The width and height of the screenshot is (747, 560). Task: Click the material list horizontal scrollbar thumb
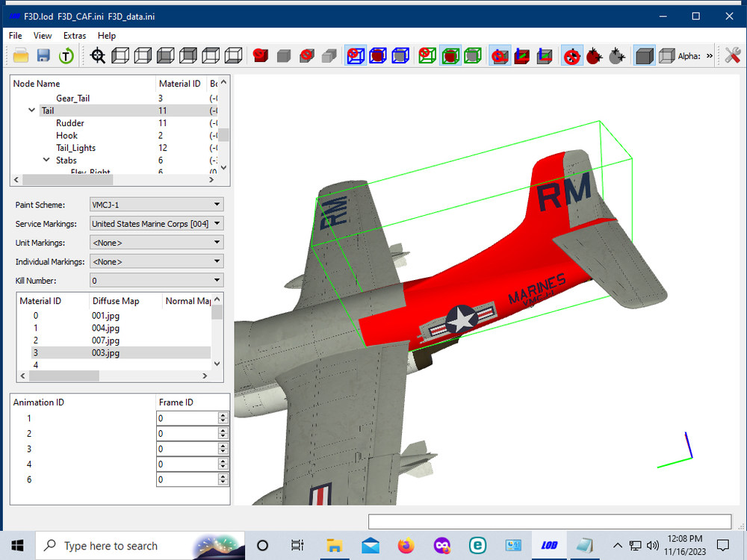tap(63, 376)
